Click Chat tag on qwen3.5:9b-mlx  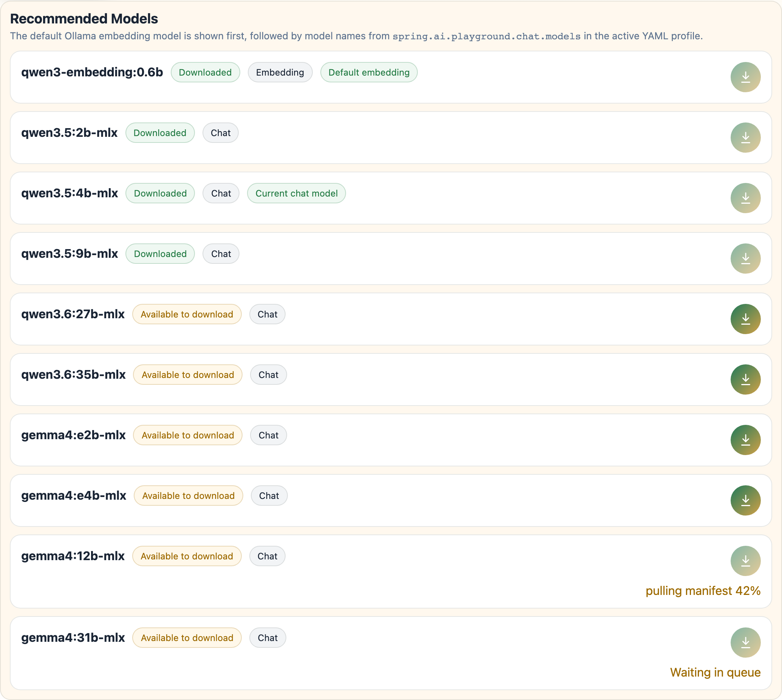point(221,254)
